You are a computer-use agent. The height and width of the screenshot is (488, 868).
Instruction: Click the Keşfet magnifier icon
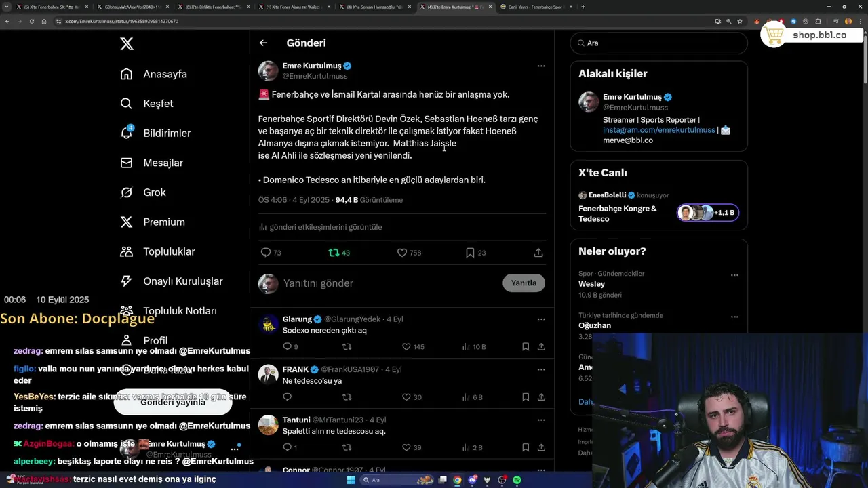[126, 104]
